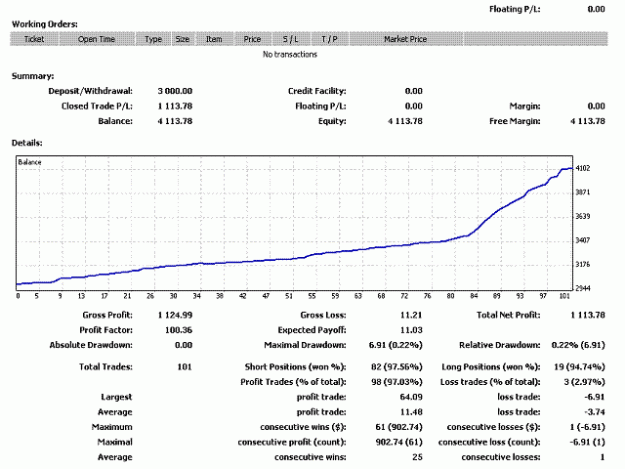Screen dimensions: 625x469
Task: Select the Total Net Profit value
Action: tap(588, 315)
